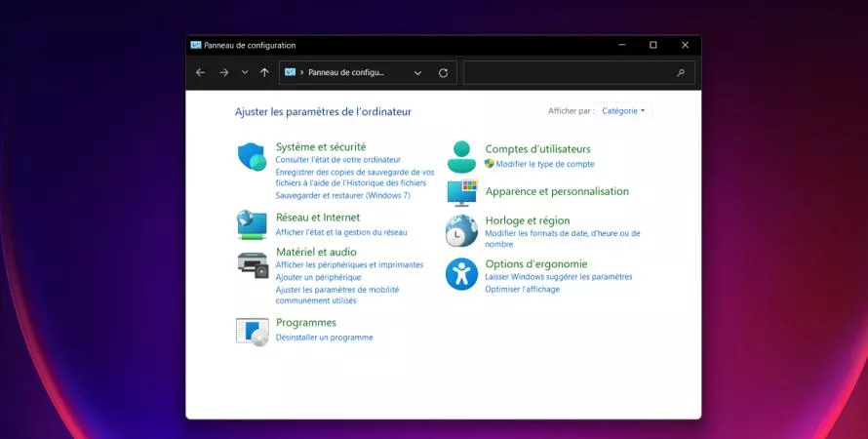Click the Réseau et Internet globe icon
The width and height of the screenshot is (868, 439).
[252, 224]
